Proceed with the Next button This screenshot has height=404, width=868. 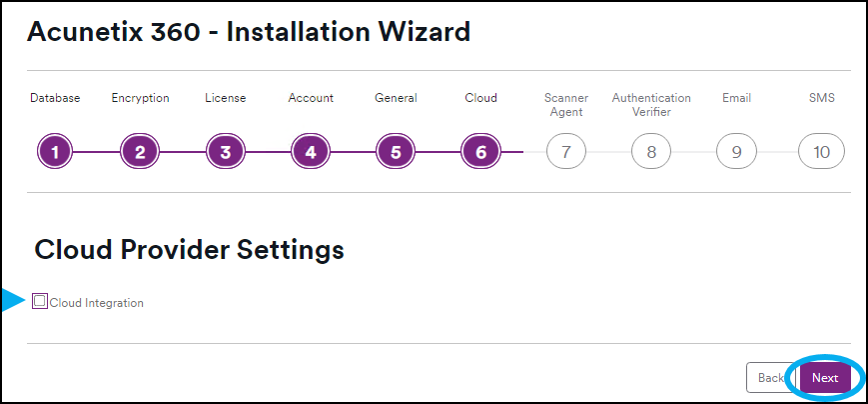pyautogui.click(x=825, y=378)
